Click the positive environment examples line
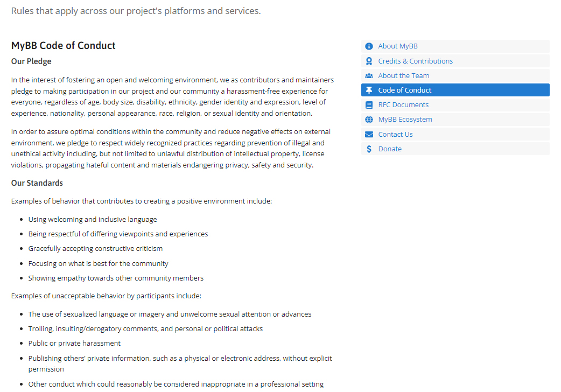Viewport: 561px width, 392px height. click(x=142, y=201)
